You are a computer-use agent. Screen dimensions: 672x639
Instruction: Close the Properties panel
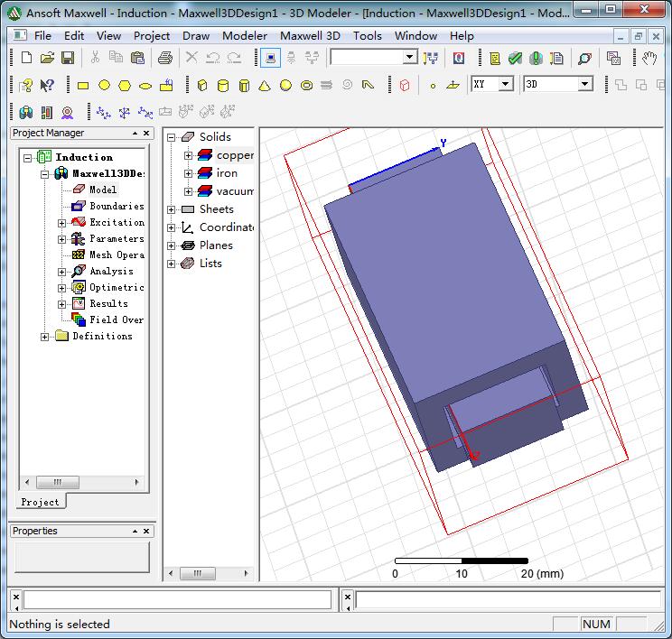(x=146, y=531)
